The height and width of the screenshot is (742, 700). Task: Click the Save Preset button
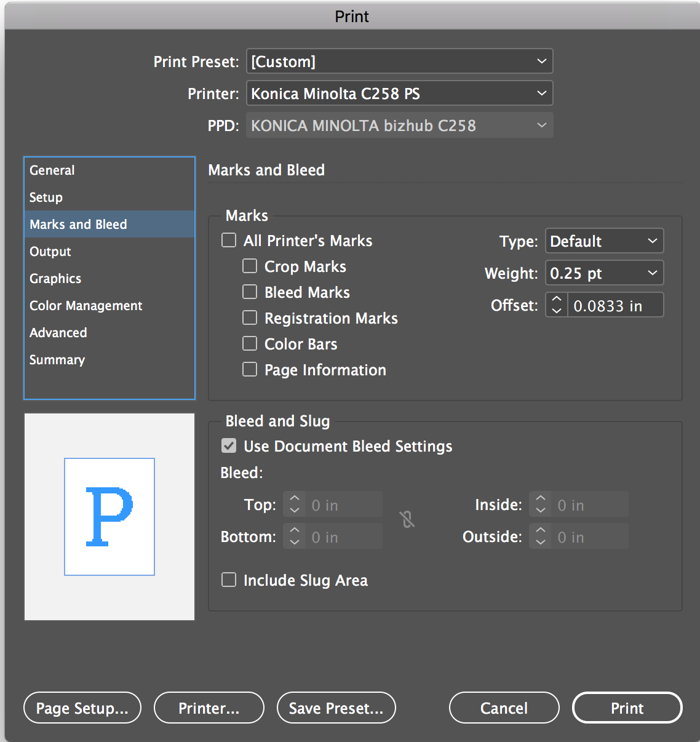click(x=336, y=708)
